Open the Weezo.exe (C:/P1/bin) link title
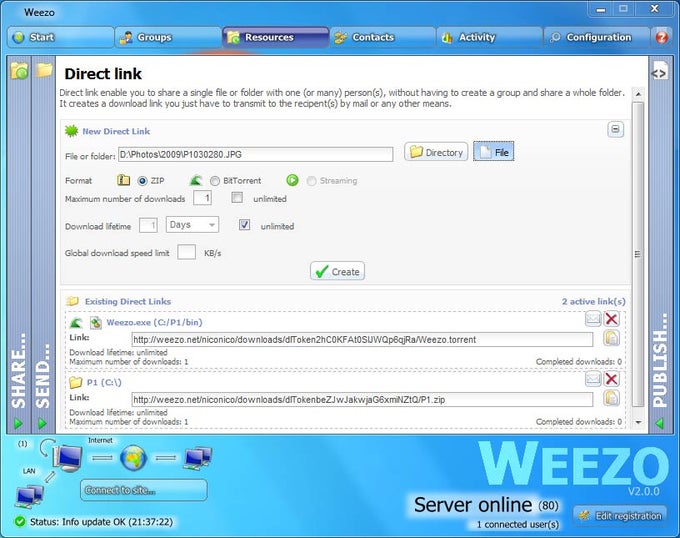 154,323
